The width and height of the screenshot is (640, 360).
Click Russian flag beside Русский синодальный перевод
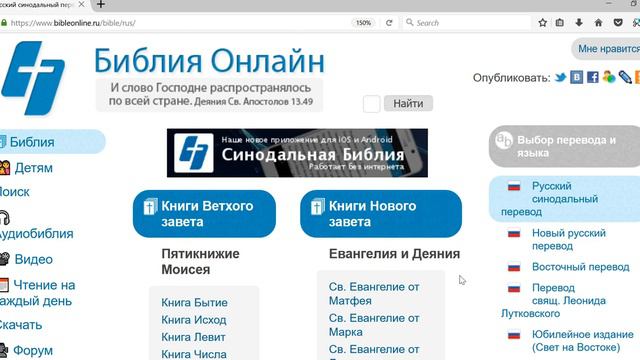pyautogui.click(x=514, y=186)
